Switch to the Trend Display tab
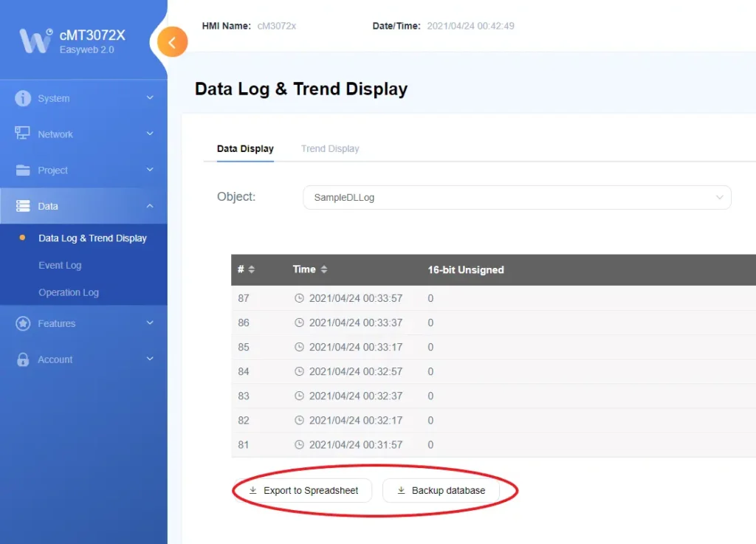 (x=330, y=148)
